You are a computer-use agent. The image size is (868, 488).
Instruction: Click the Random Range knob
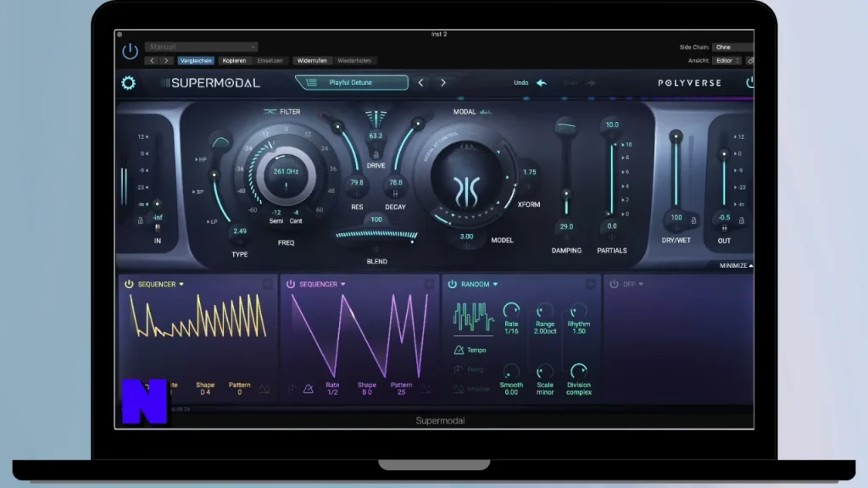[x=545, y=310]
